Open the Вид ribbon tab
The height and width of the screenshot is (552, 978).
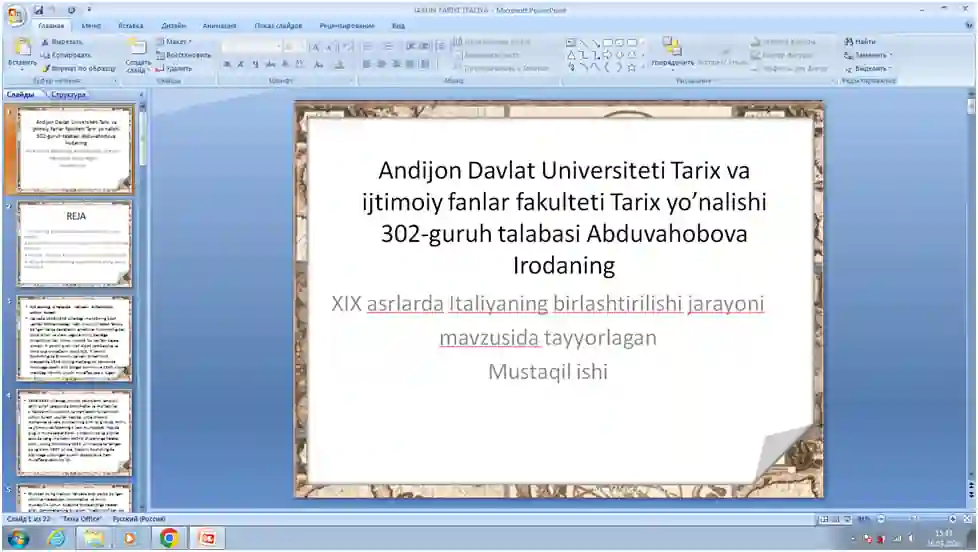pyautogui.click(x=398, y=26)
